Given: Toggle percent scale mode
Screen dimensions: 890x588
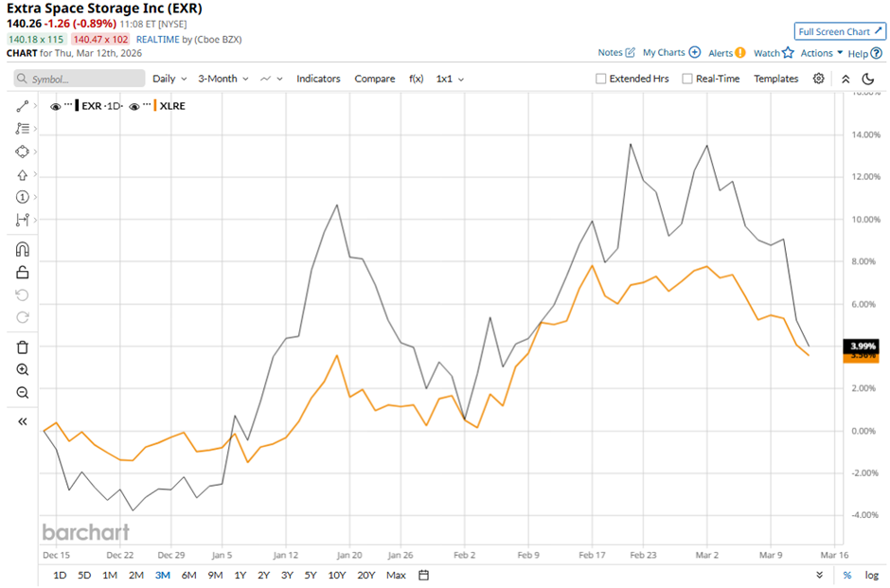Looking at the screenshot, I should [x=846, y=575].
